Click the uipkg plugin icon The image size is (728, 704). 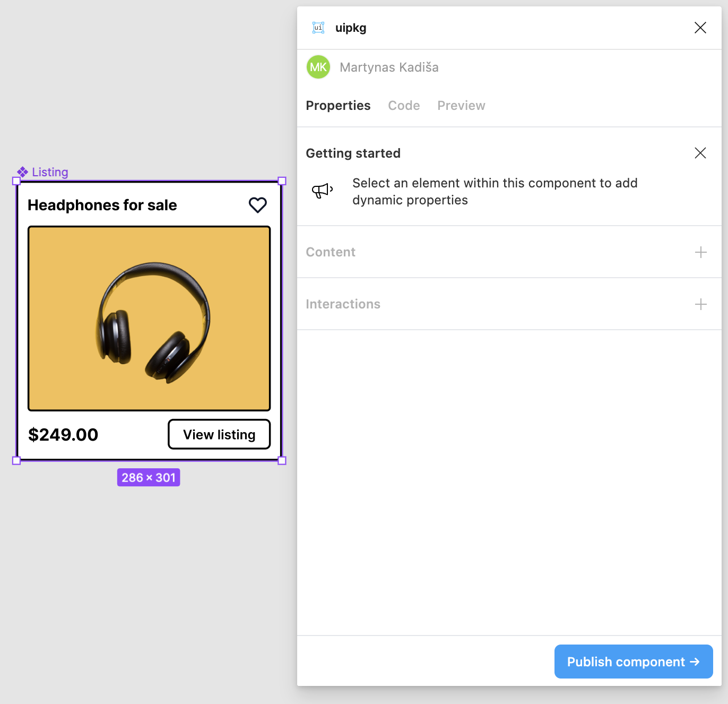[x=318, y=28]
